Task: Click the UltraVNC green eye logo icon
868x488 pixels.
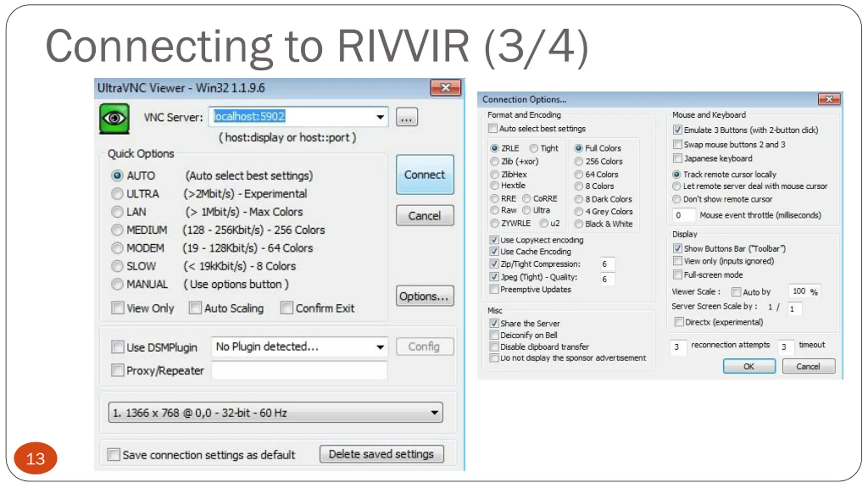Action: point(114,119)
